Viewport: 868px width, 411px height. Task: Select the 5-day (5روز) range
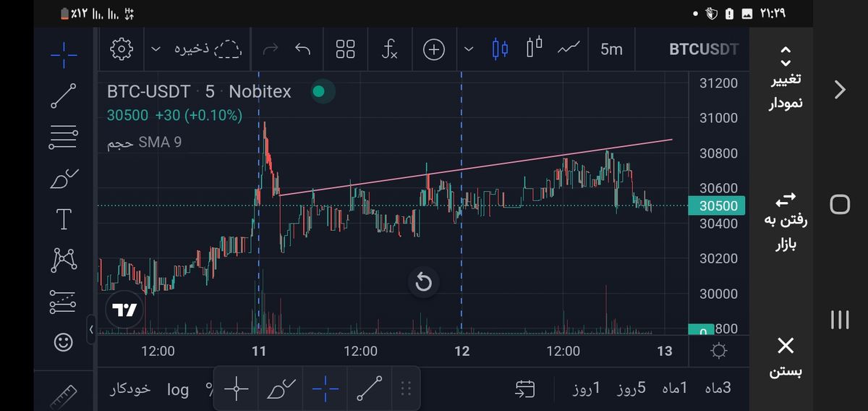631,389
